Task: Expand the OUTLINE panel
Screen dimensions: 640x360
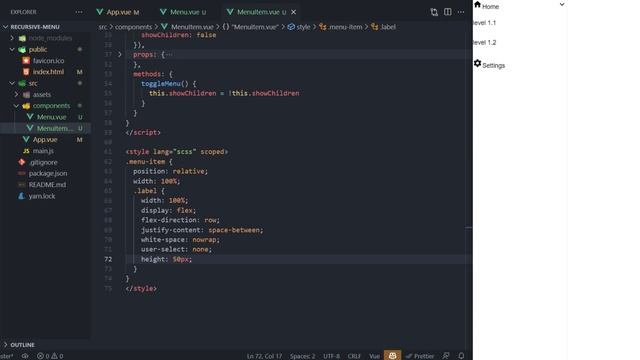Action: tap(22, 345)
